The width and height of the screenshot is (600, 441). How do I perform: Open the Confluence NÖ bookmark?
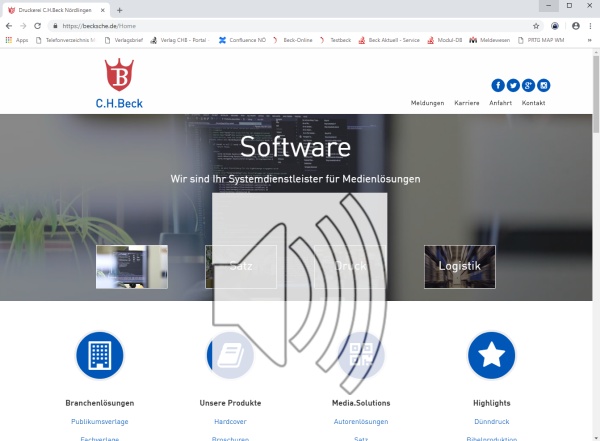click(x=242, y=40)
